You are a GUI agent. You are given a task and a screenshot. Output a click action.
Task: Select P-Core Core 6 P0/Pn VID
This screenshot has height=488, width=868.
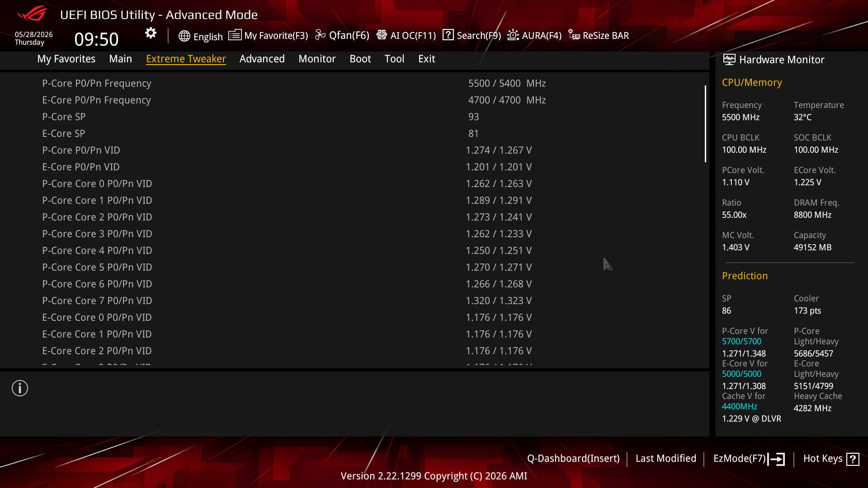[x=353, y=284]
